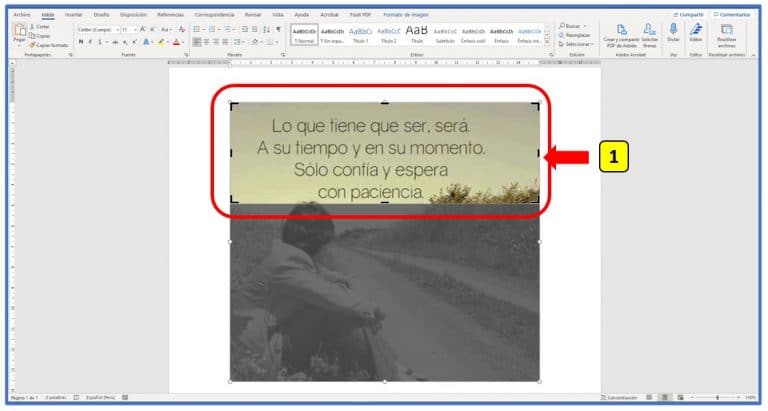Image resolution: width=768 pixels, height=411 pixels.
Task: Click the Pegar paste icon
Action: 20,31
